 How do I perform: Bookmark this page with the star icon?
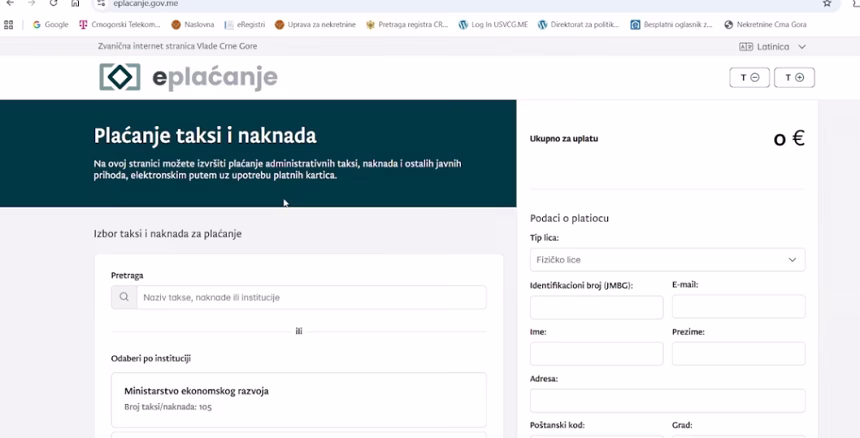[827, 4]
